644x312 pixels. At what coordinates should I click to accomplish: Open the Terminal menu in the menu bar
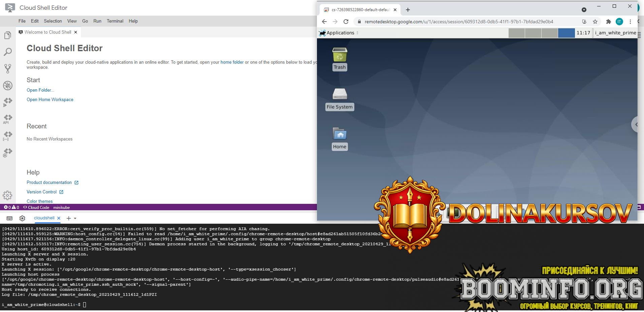[115, 21]
